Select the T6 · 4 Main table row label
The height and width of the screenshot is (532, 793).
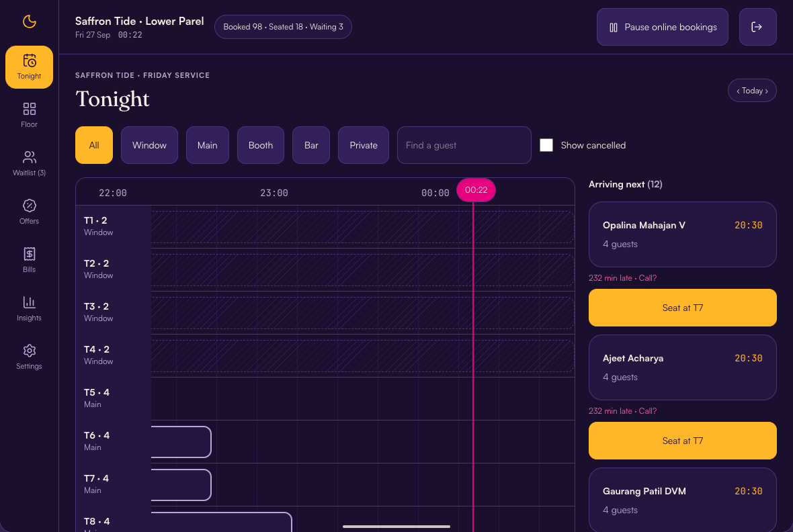[114, 441]
